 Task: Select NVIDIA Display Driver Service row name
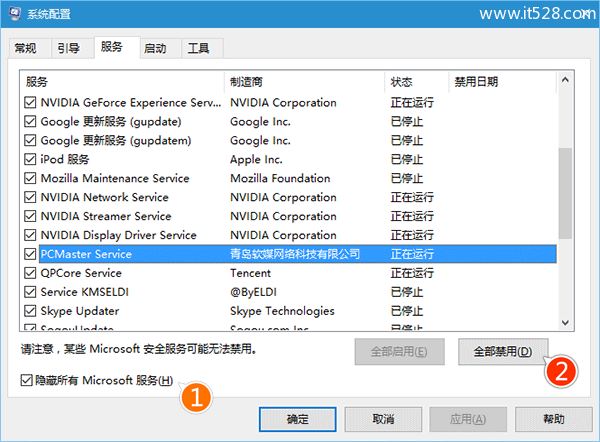[119, 235]
